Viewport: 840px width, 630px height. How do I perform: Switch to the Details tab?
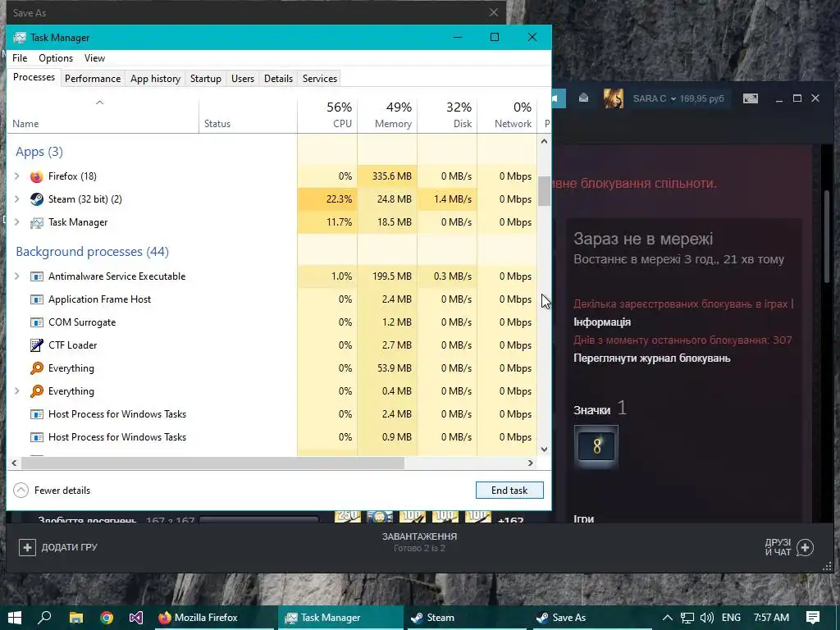(279, 79)
